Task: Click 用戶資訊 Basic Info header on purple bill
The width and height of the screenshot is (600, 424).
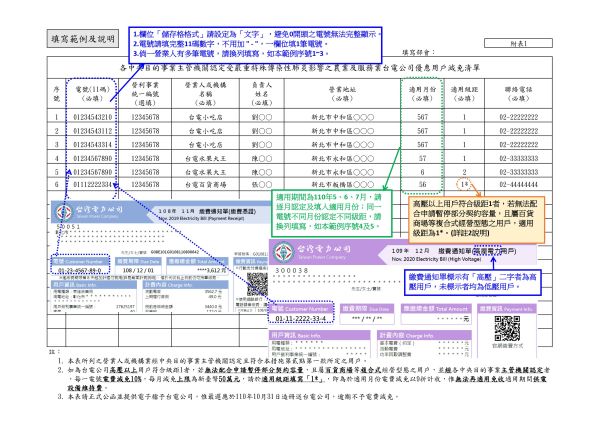Action: click(320, 335)
